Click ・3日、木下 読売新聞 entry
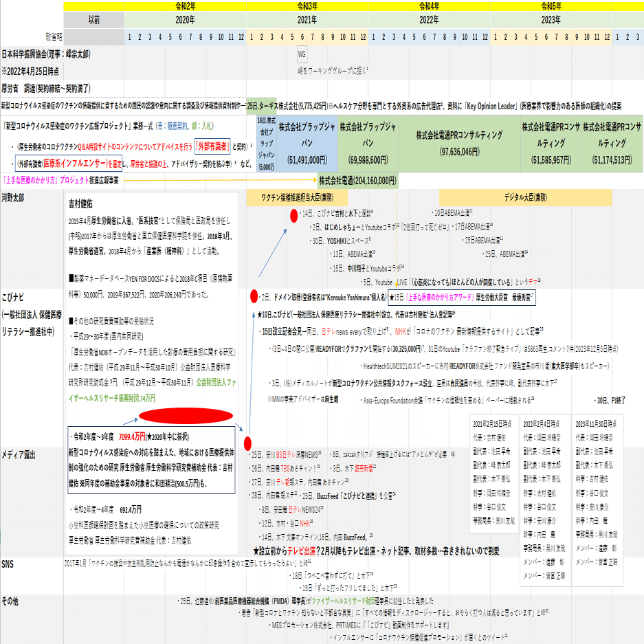This screenshot has height=644, width=644. pos(353,468)
